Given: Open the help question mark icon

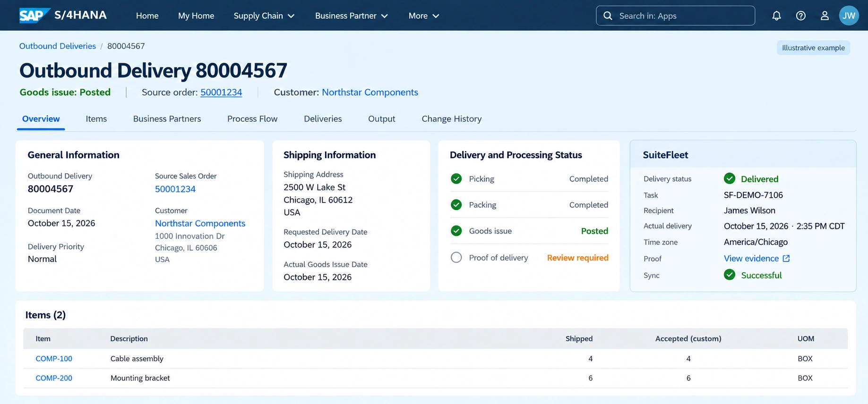Looking at the screenshot, I should tap(800, 16).
